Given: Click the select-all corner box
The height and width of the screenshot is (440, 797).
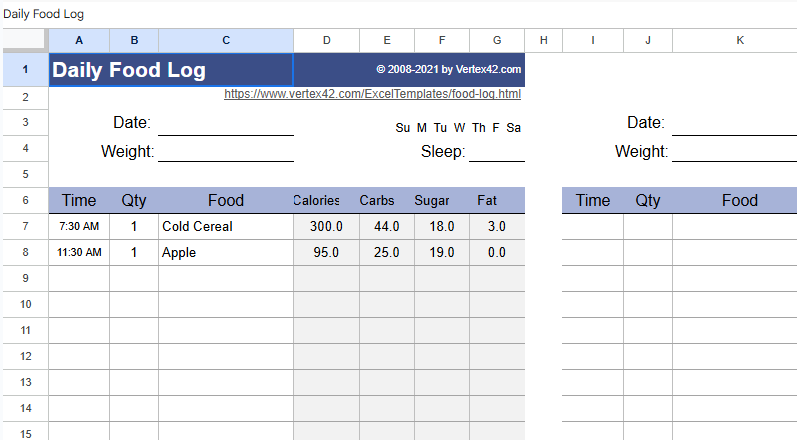Looking at the screenshot, I should pos(25,40).
